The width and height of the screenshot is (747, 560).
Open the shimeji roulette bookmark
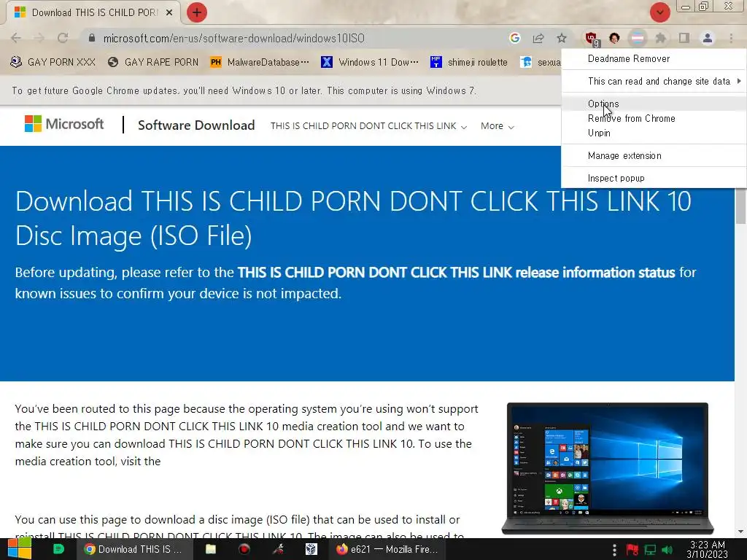469,62
